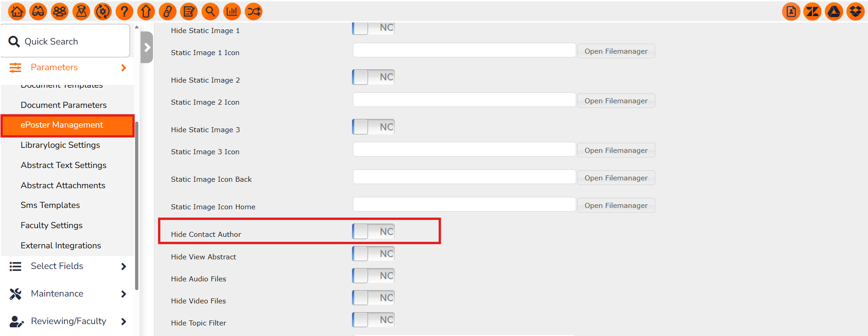Click the Static Image Icon Back text field

[x=464, y=177]
